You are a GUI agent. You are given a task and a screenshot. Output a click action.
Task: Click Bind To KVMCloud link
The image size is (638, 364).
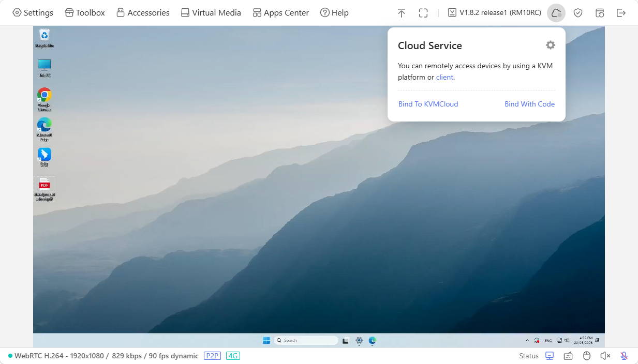[x=428, y=104]
